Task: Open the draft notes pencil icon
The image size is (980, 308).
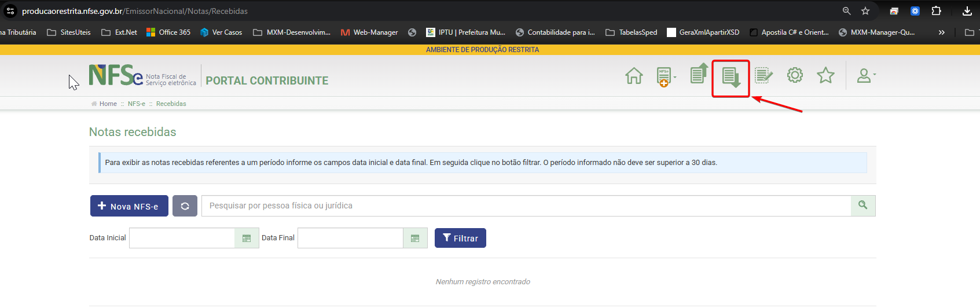Action: click(x=764, y=75)
